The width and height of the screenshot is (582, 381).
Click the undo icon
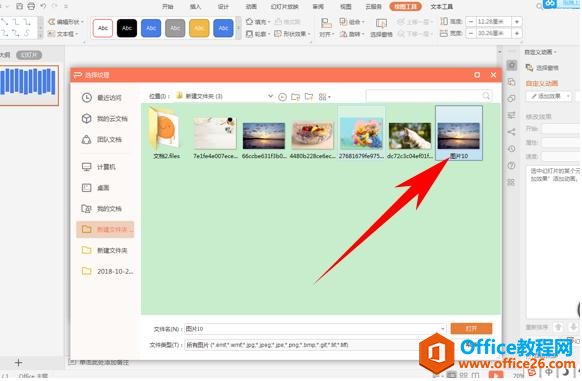(x=43, y=6)
